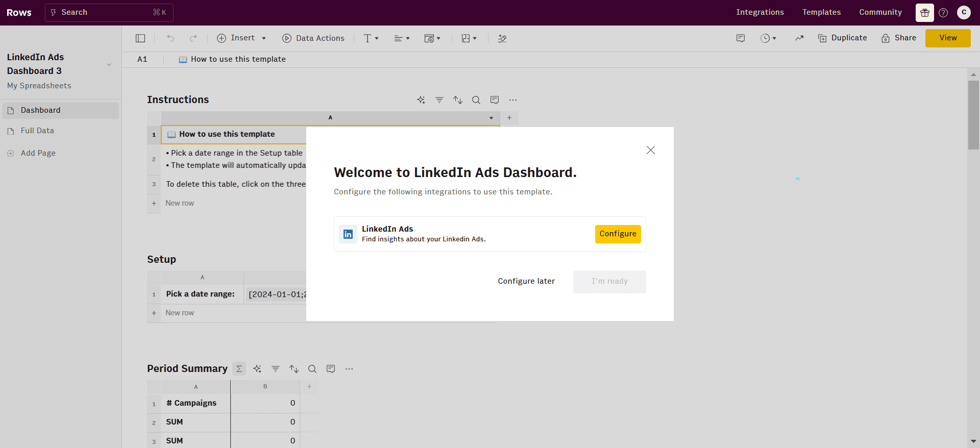This screenshot has height=448, width=980.
Task: Add a column to Period Summary table
Action: click(309, 387)
